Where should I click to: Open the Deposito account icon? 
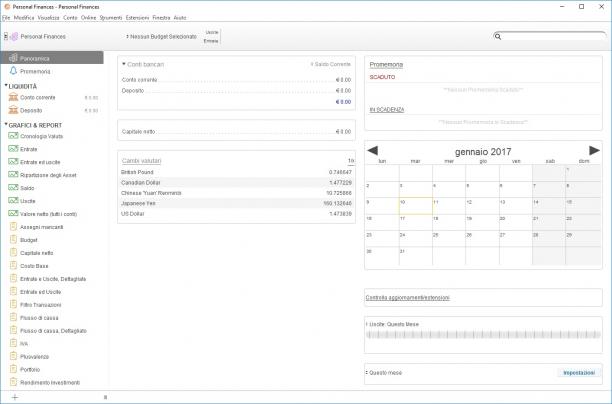tap(13, 110)
